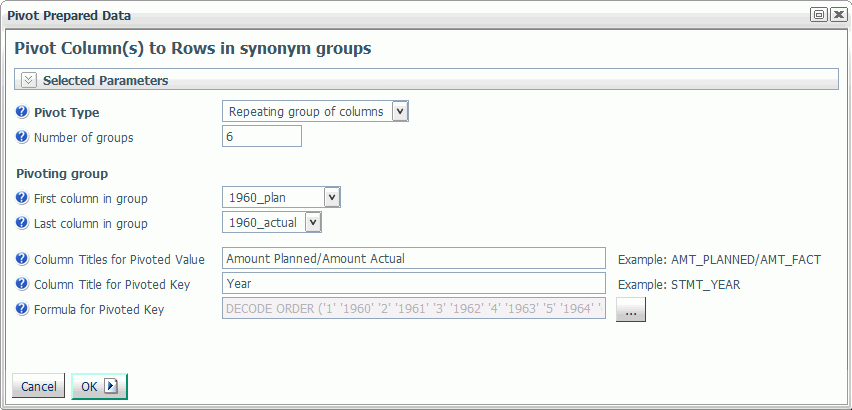Click the Column Title for Pivoted Key field
This screenshot has width=852, height=410.
[414, 283]
